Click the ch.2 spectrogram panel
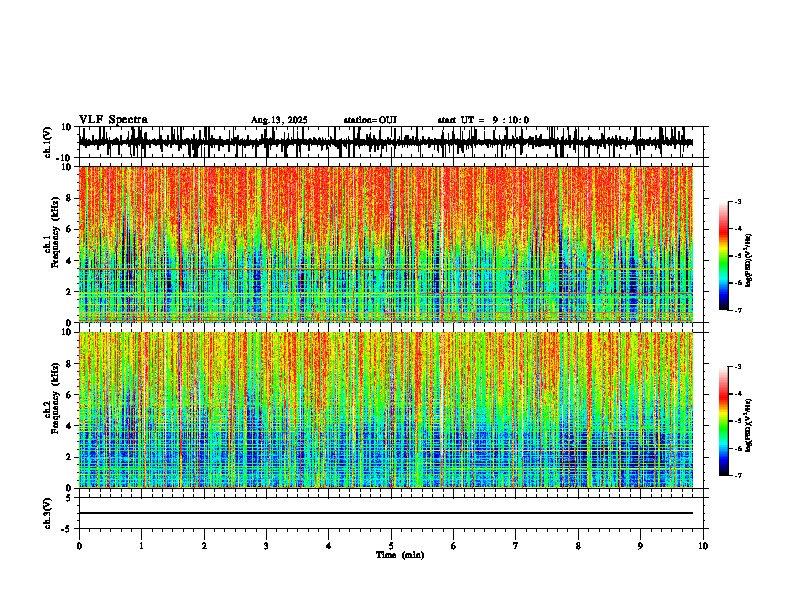The width and height of the screenshot is (792, 612). tap(391, 410)
